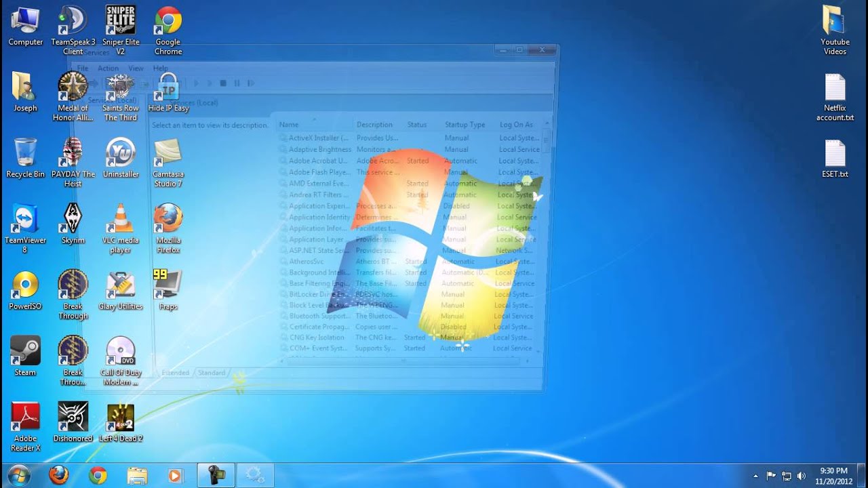Select the Dishonored shortcut
This screenshot has height=488, width=868.
(73, 422)
